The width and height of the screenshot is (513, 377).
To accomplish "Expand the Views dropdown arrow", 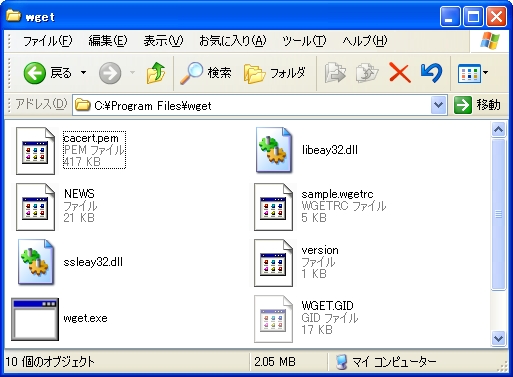I will [x=486, y=72].
